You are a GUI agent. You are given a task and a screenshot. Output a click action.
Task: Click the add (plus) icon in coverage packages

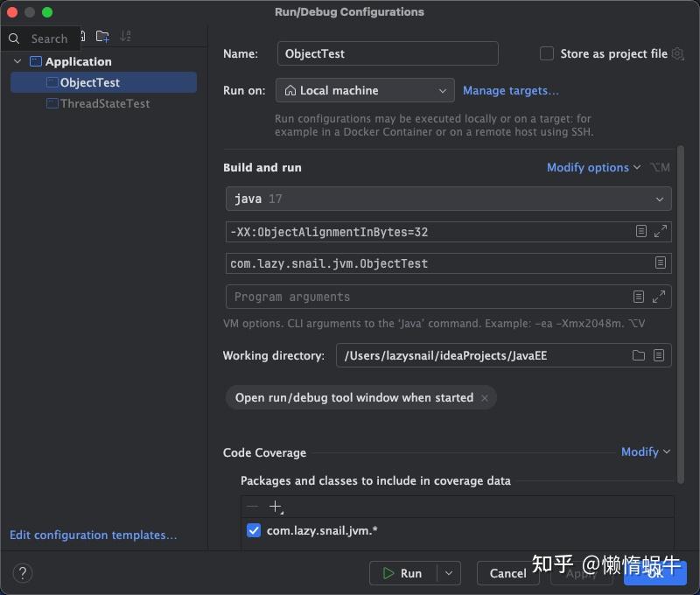pyautogui.click(x=276, y=507)
